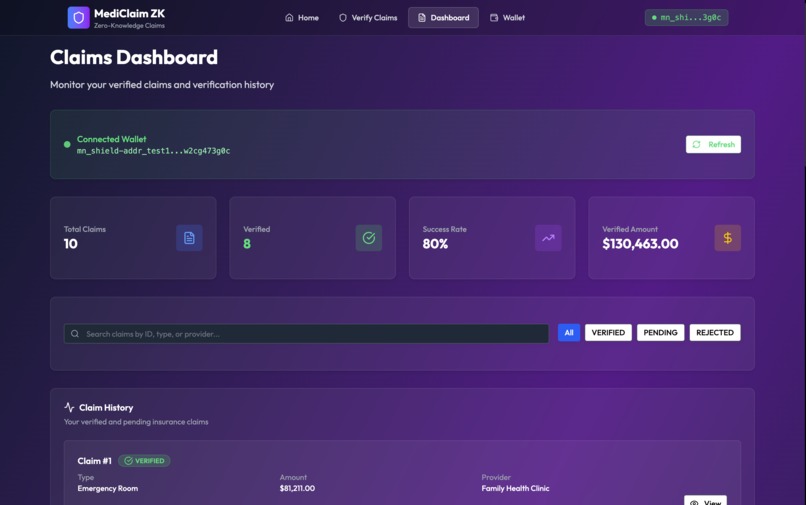Click the Wallet icon in navbar
806x505 pixels.
pos(494,17)
